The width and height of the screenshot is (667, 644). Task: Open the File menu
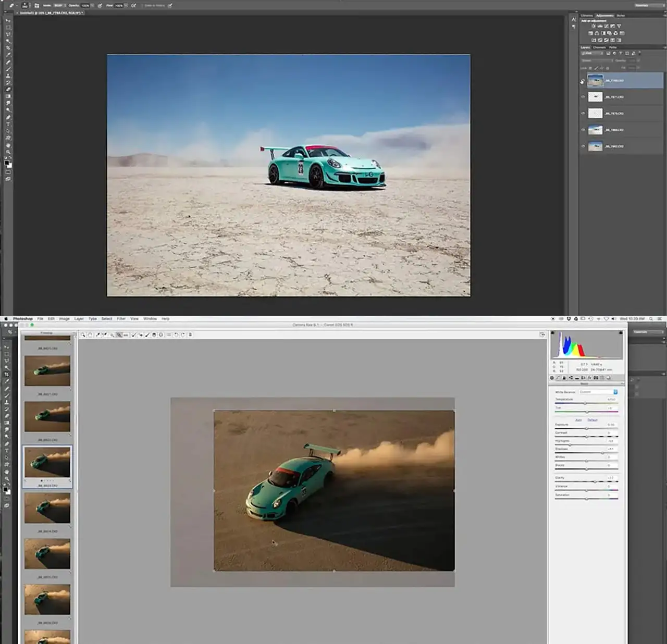tap(40, 319)
